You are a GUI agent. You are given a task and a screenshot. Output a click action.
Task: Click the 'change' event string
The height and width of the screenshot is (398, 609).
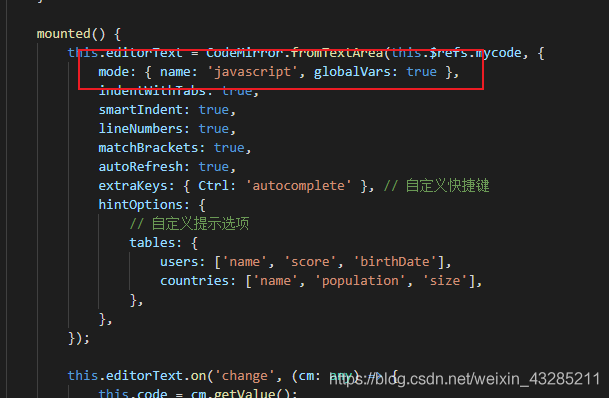245,376
